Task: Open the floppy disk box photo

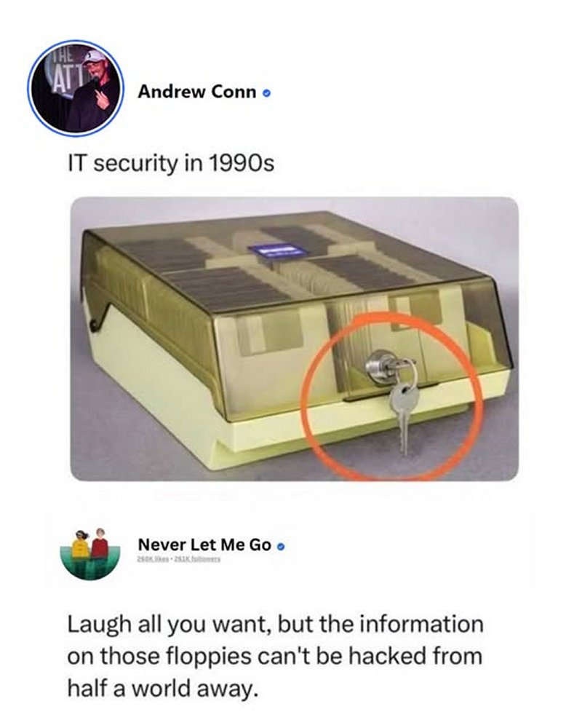Action: pos(294,339)
